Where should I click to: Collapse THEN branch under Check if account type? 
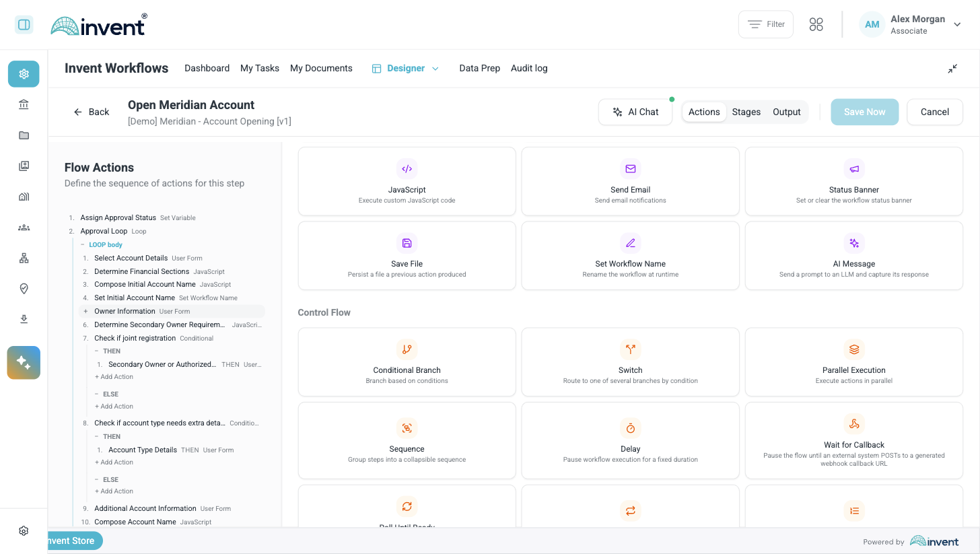click(97, 437)
